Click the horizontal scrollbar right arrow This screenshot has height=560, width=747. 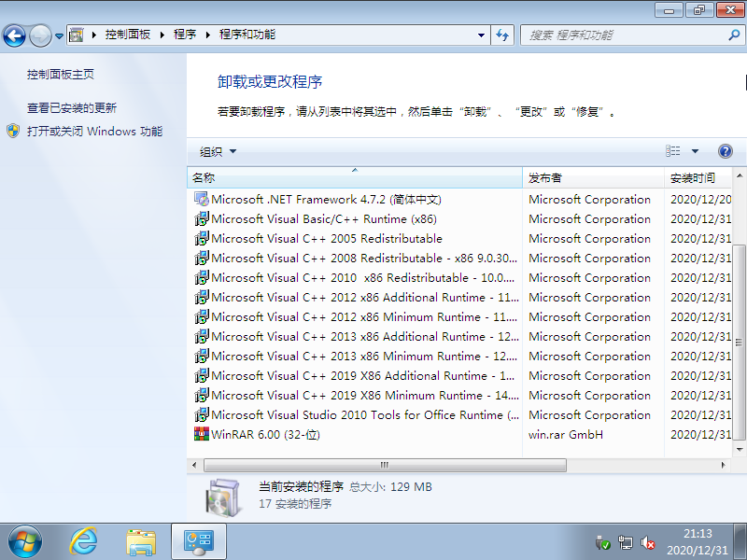723,465
